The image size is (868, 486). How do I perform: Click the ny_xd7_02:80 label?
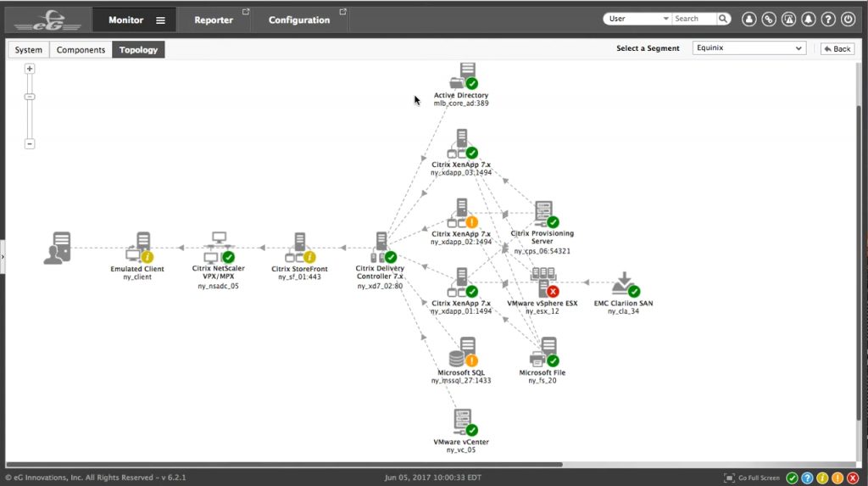pos(380,286)
